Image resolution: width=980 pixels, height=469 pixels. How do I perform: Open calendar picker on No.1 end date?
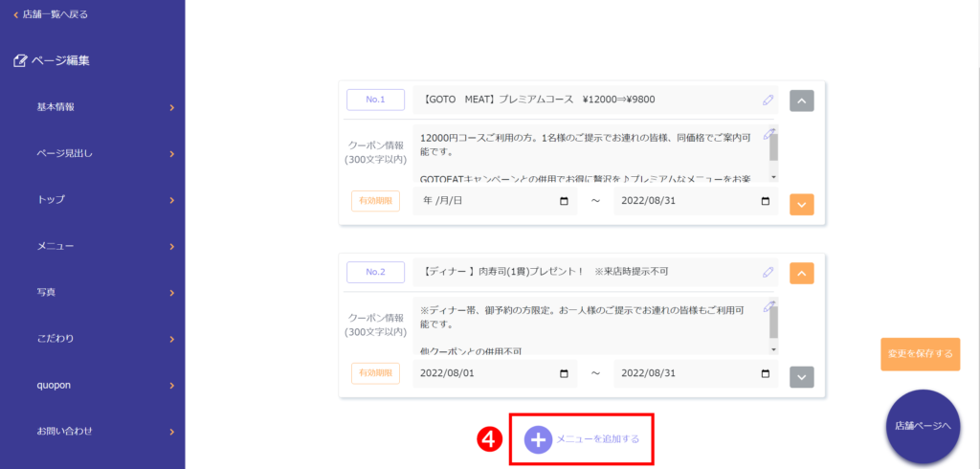765,201
